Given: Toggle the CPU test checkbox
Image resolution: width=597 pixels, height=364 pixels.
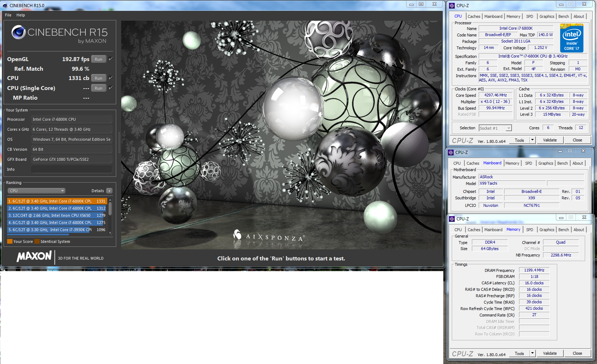Looking at the screenshot, I should coord(110,78).
